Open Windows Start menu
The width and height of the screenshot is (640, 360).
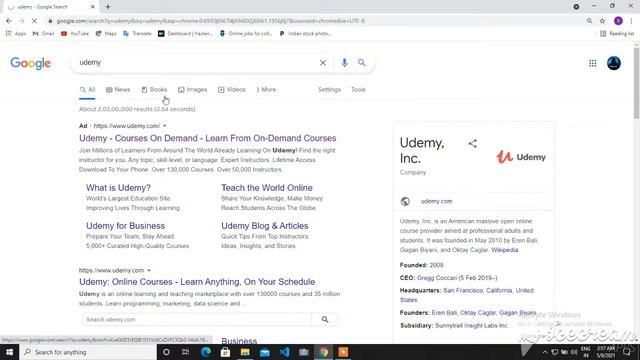coord(9,352)
